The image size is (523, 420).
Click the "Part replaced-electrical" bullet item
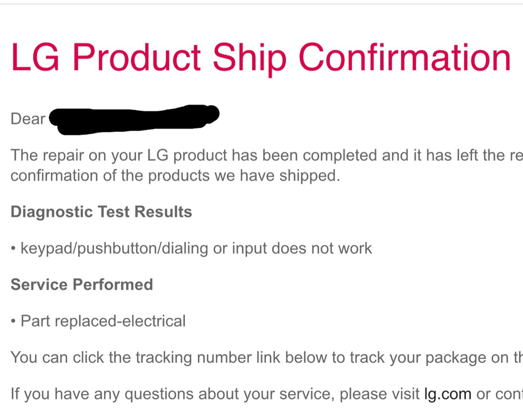pyautogui.click(x=103, y=321)
